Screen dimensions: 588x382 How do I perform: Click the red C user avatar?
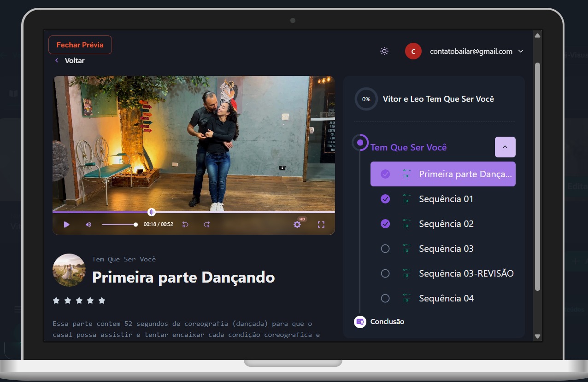pyautogui.click(x=413, y=51)
